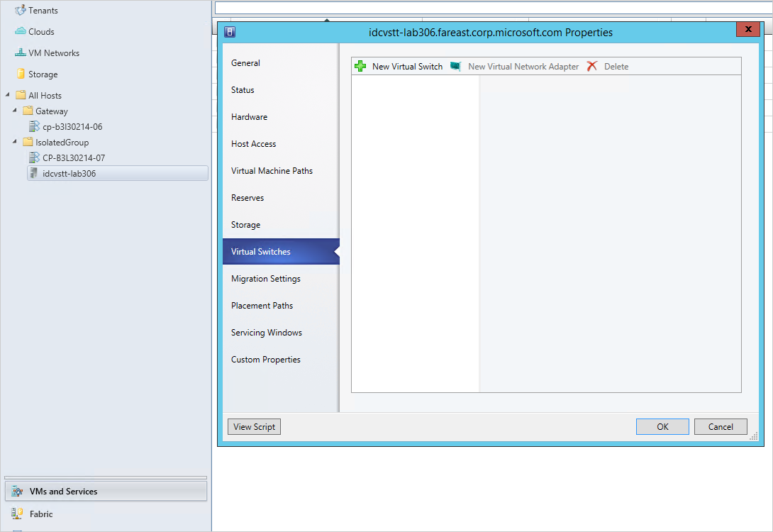The image size is (773, 532).
Task: Click the IsolatedGroup folder icon
Action: point(28,141)
